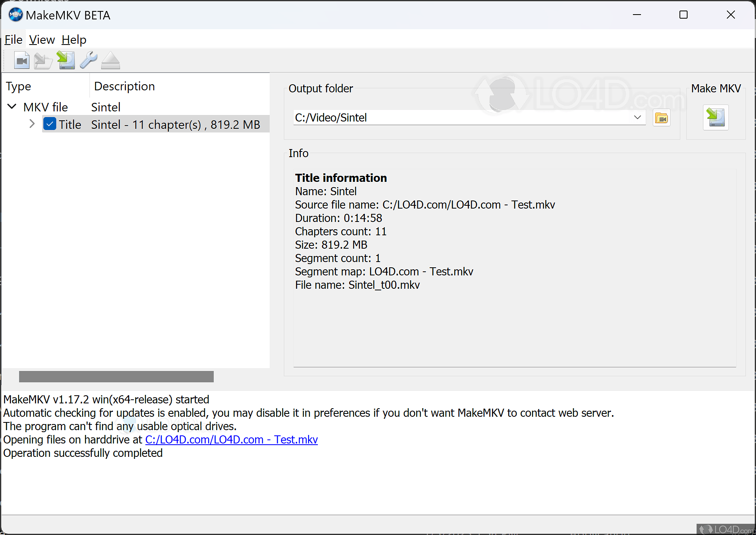This screenshot has width=756, height=535.
Task: Click the Backup disc toolbar icon
Action: (43, 61)
